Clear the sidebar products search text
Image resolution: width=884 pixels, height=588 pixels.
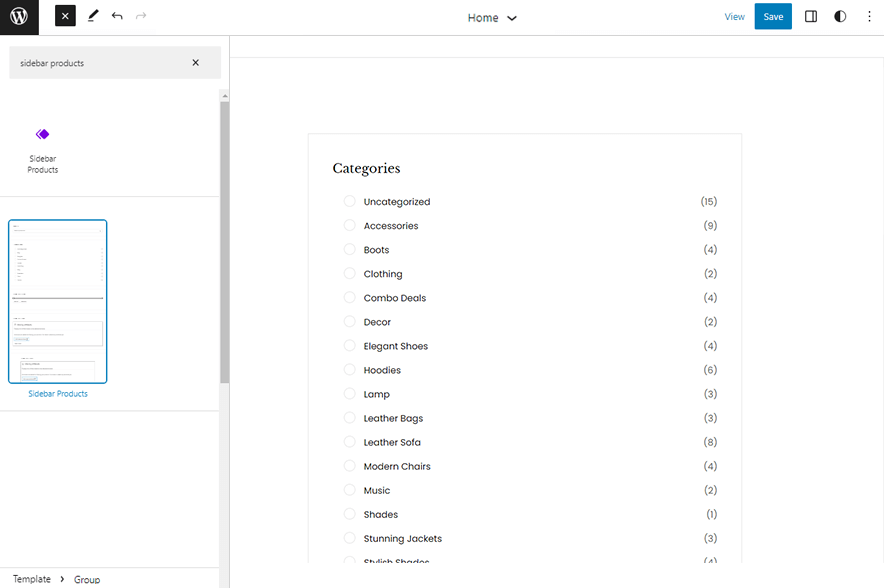click(196, 62)
